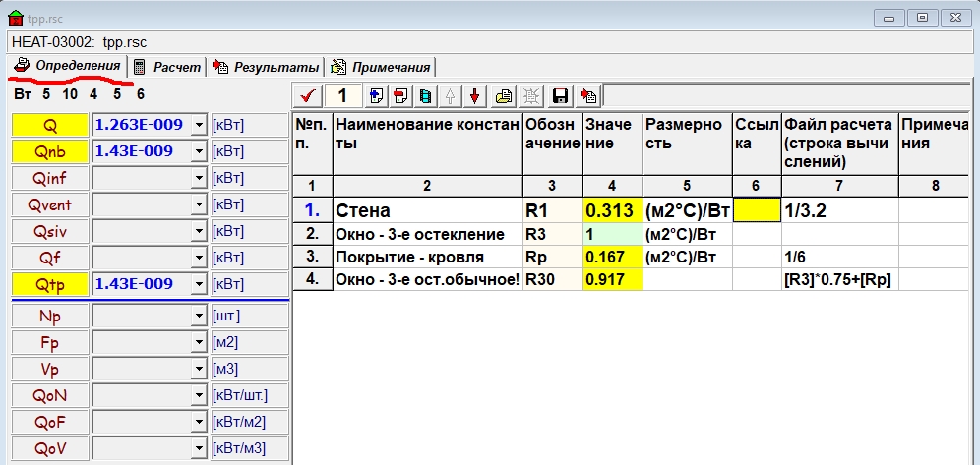
Task: Open the Qnb value dropdown
Action: [x=199, y=151]
